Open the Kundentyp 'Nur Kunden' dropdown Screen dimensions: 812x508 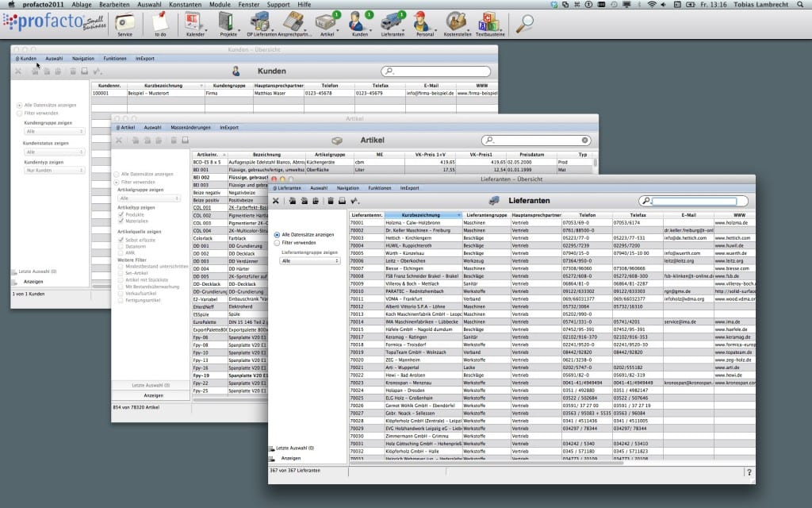(54, 170)
